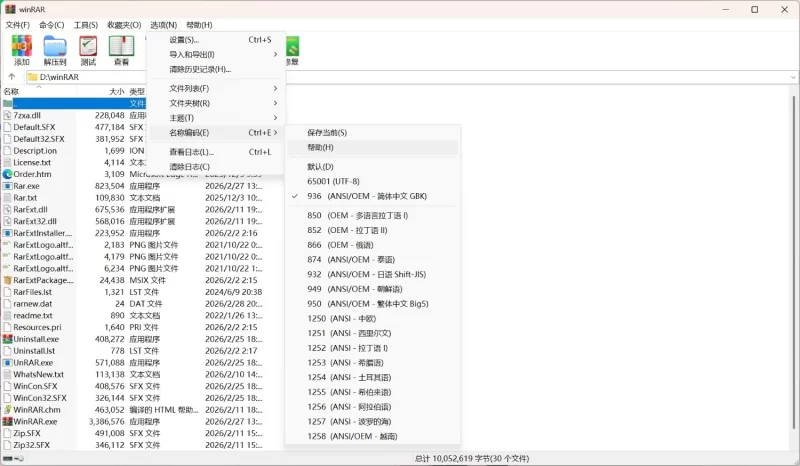
Task: Click the View (查看) book icon
Action: click(x=121, y=46)
